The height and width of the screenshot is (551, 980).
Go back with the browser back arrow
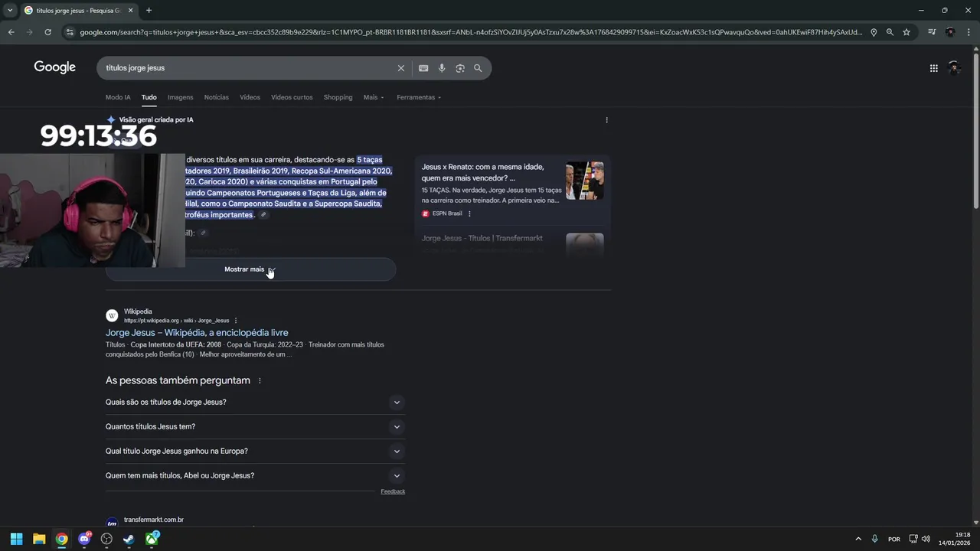coord(11,32)
